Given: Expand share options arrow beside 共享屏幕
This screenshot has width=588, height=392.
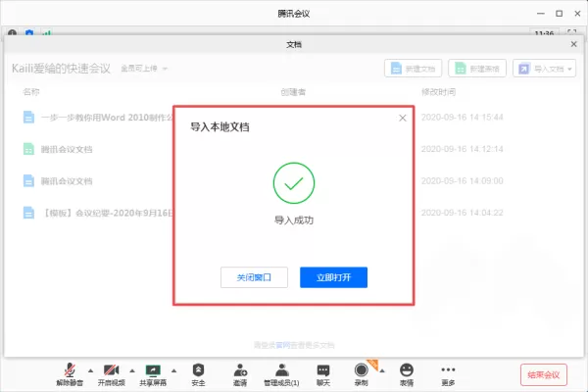Looking at the screenshot, I should point(173,371).
